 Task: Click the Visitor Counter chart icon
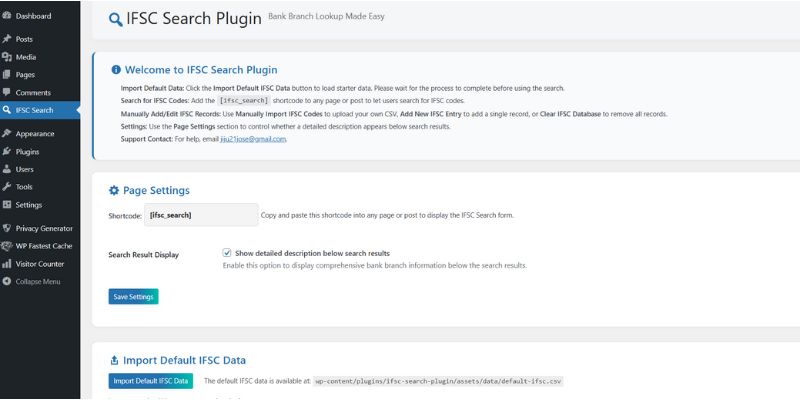pos(7,264)
